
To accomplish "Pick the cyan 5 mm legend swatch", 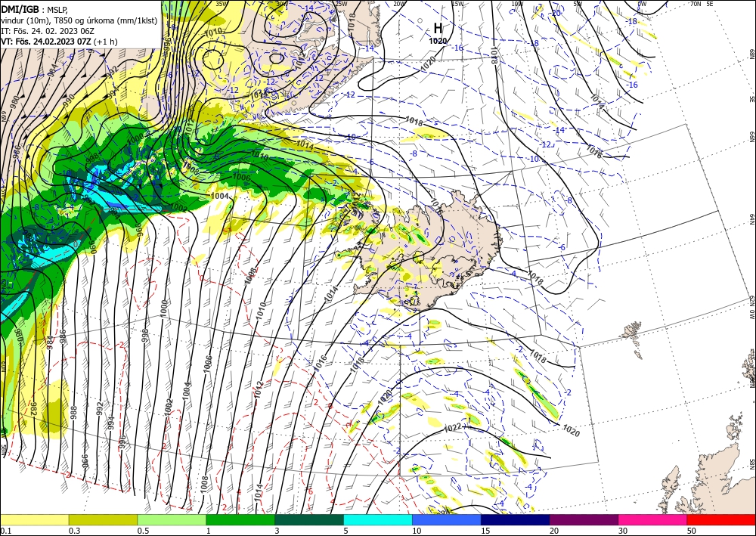I will click(x=378, y=519).
